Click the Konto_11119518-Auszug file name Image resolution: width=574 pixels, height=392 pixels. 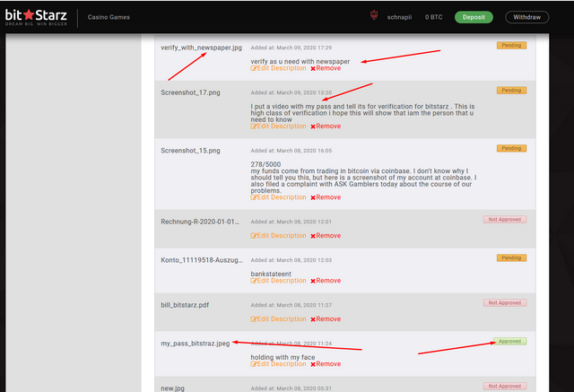(201, 260)
